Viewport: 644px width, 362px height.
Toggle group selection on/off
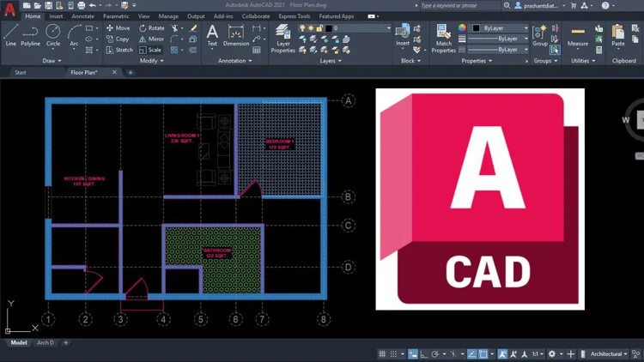pos(555,50)
